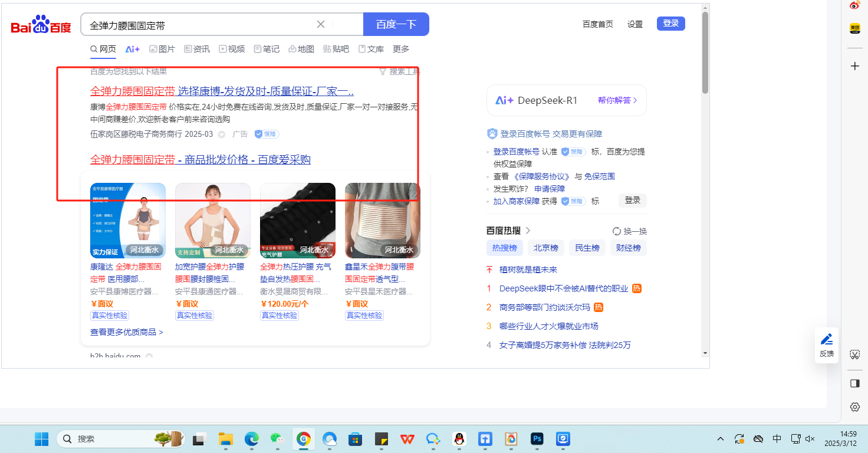Open Weibo from the browser sidebar
868x453 pixels.
[x=854, y=5]
